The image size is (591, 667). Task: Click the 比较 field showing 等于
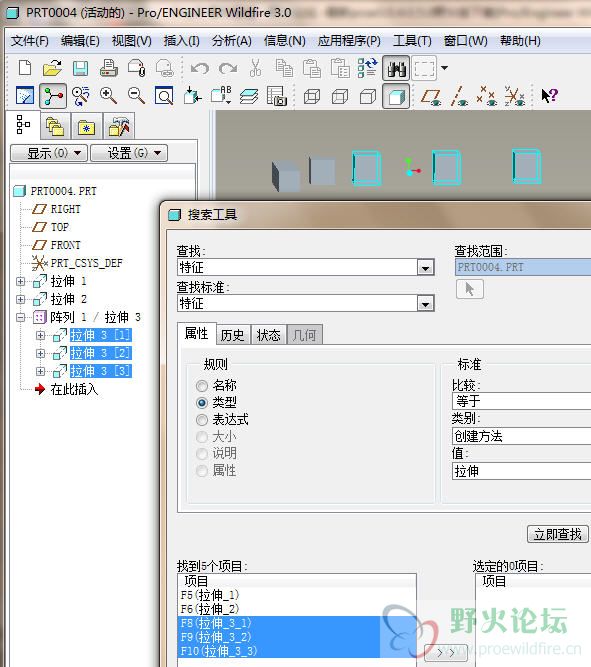pos(522,401)
